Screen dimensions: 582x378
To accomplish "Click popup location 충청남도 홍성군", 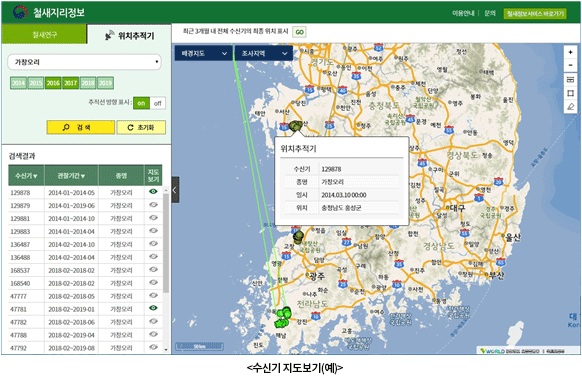I will (341, 208).
